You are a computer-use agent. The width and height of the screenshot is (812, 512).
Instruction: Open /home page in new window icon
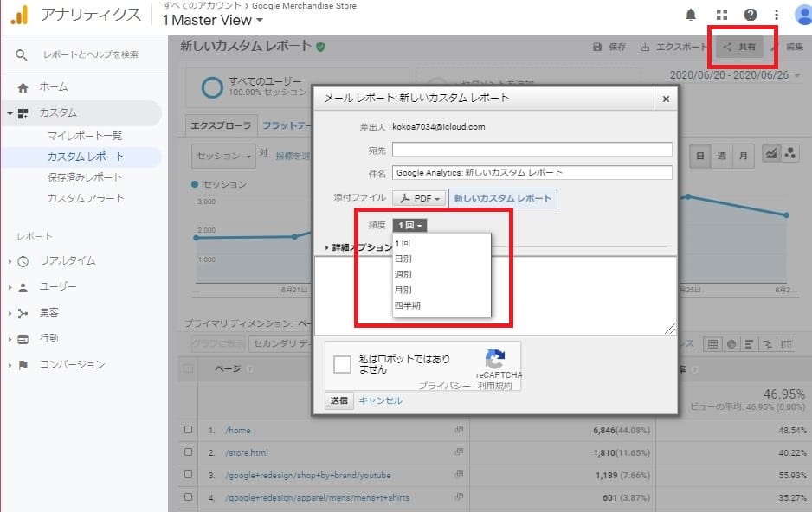pos(459,429)
